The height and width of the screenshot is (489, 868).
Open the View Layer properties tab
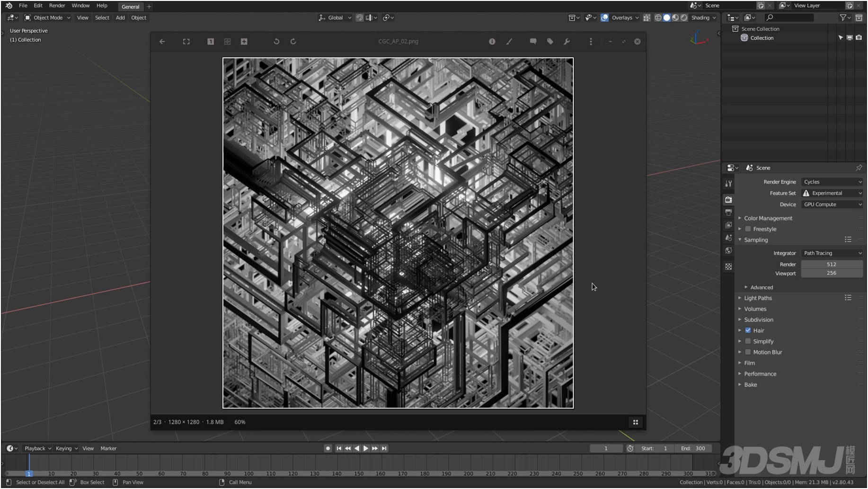click(728, 225)
